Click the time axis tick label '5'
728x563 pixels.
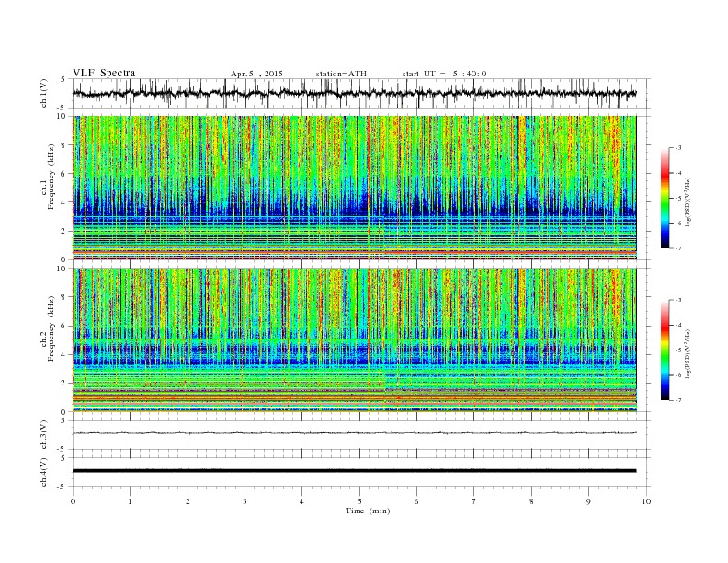pyautogui.click(x=359, y=501)
